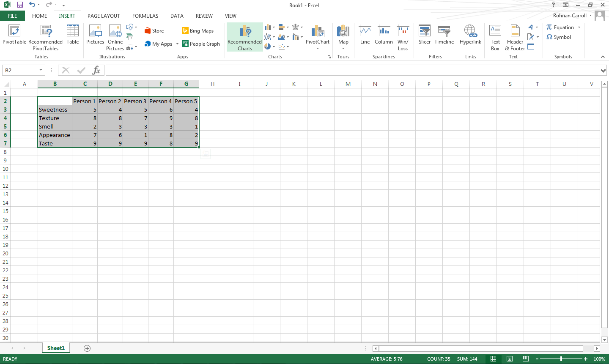Insert a Win/Loss sparkline
The width and height of the screenshot is (609, 364).
[x=403, y=38]
